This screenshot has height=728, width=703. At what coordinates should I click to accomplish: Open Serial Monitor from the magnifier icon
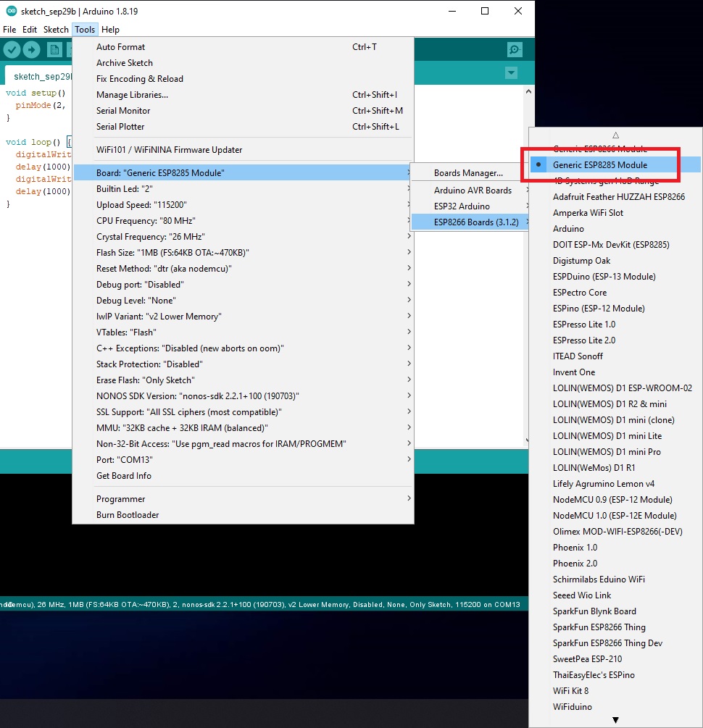coord(515,49)
